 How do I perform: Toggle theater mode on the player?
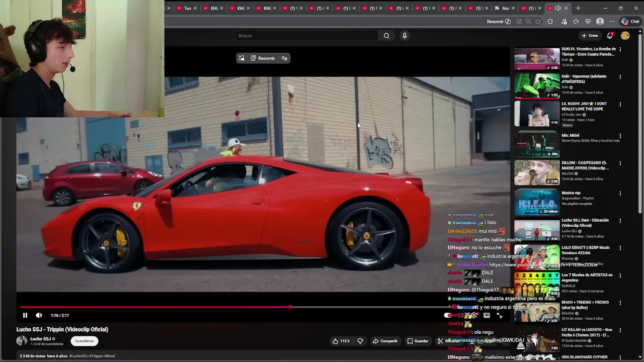[487, 315]
